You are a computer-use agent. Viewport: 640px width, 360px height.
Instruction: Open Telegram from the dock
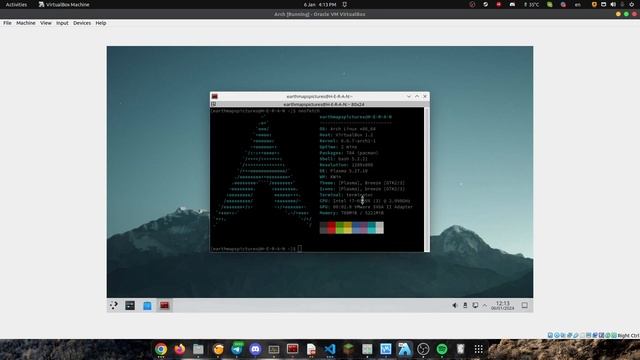point(237,349)
